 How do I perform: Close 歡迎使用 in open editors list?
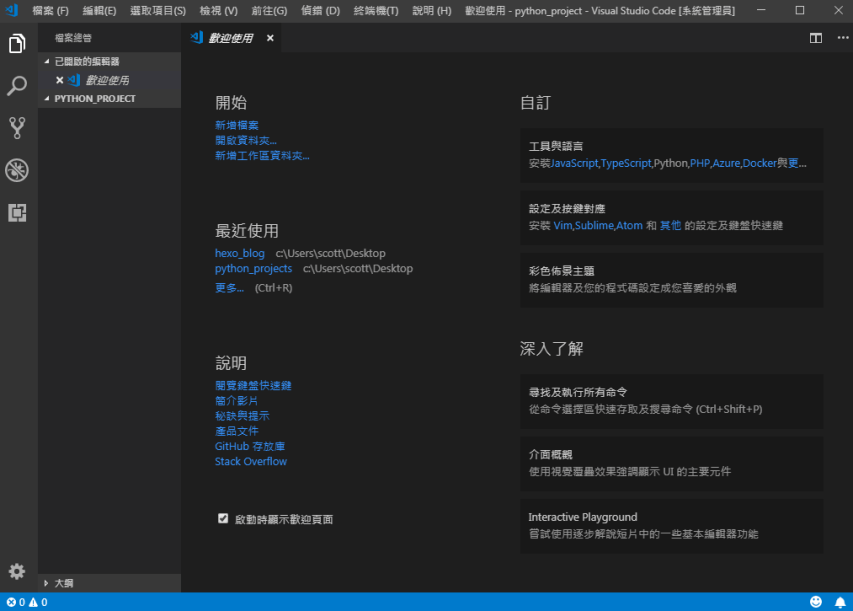[x=60, y=80]
